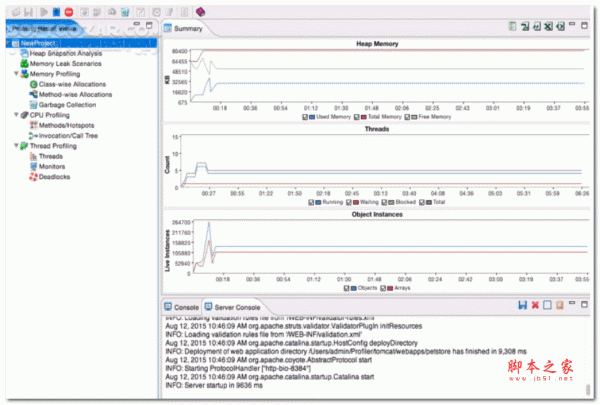Screen dimensions: 600x405
Task: Minimize the Server Console panel
Action: tap(572, 303)
